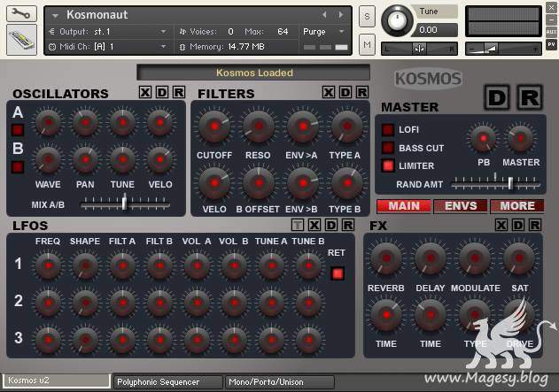The image size is (559, 392).
Task: Click the filter RESO knob
Action: pos(259,126)
